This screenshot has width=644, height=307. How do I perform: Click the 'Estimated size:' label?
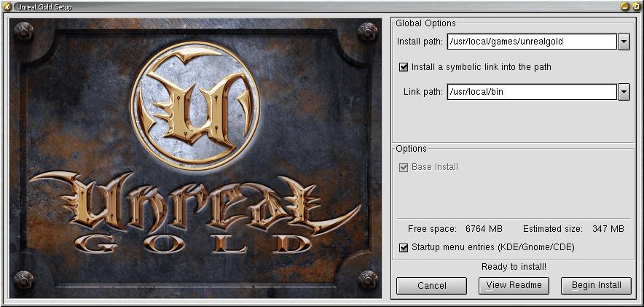point(552,229)
